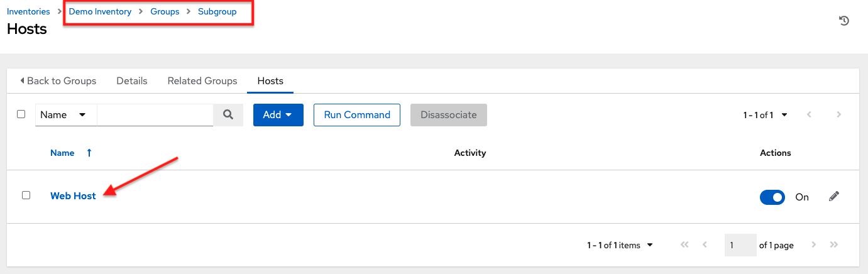Expand the Add button dropdown
Screen dimensions: 868x274
278,115
